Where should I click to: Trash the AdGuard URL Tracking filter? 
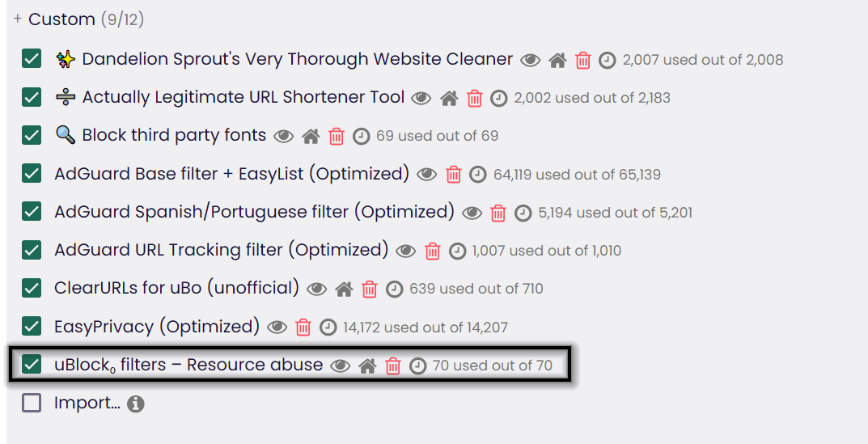pos(433,251)
